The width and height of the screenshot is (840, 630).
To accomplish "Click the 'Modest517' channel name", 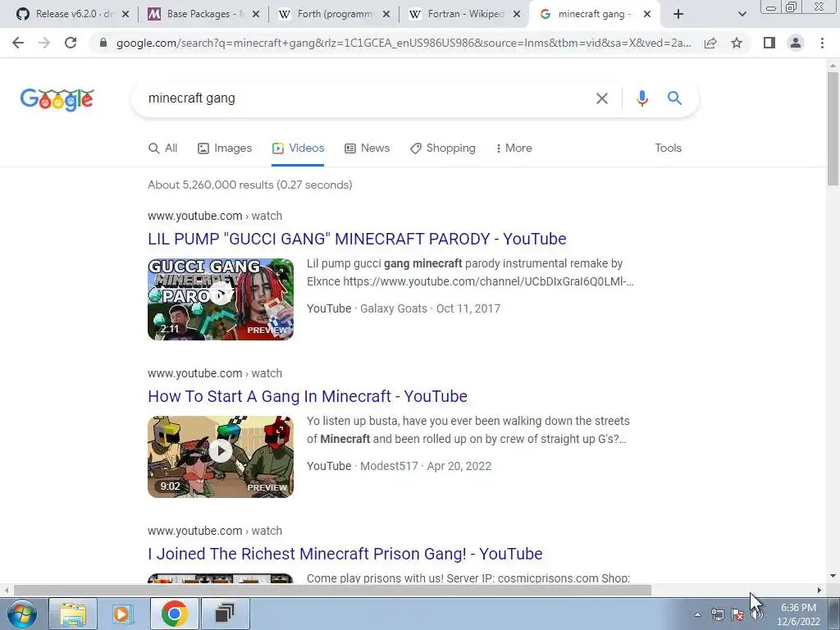I will click(389, 466).
